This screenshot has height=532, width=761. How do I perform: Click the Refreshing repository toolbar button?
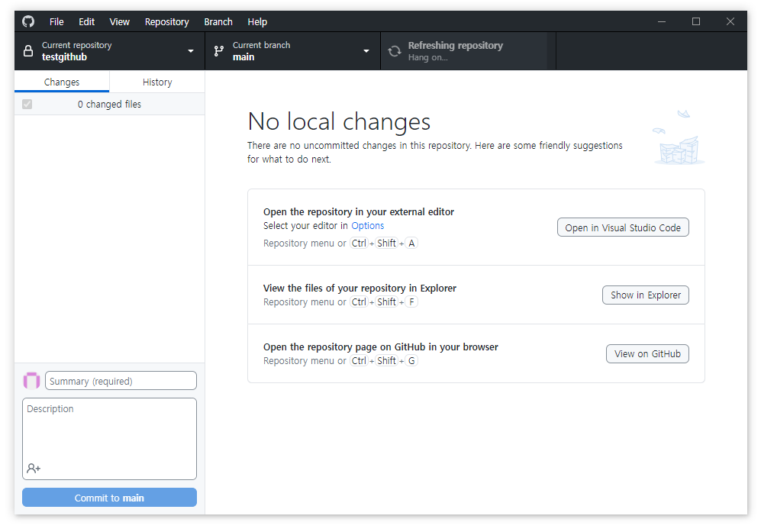[x=468, y=51]
